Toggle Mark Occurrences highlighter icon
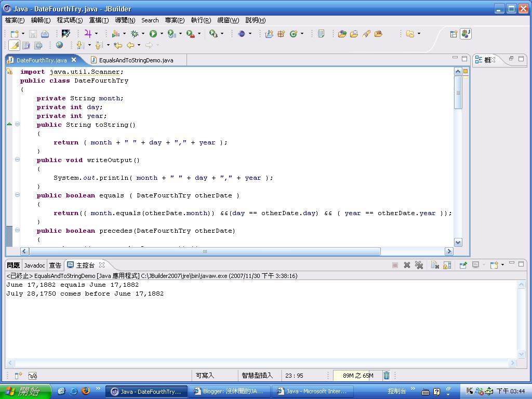The height and width of the screenshot is (399, 532). click(x=14, y=45)
